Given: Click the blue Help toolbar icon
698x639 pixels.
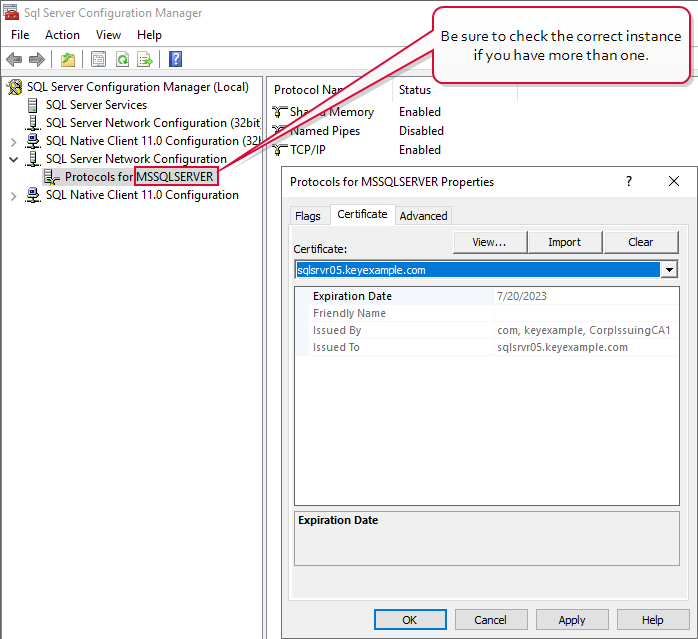Looking at the screenshot, I should click(175, 59).
